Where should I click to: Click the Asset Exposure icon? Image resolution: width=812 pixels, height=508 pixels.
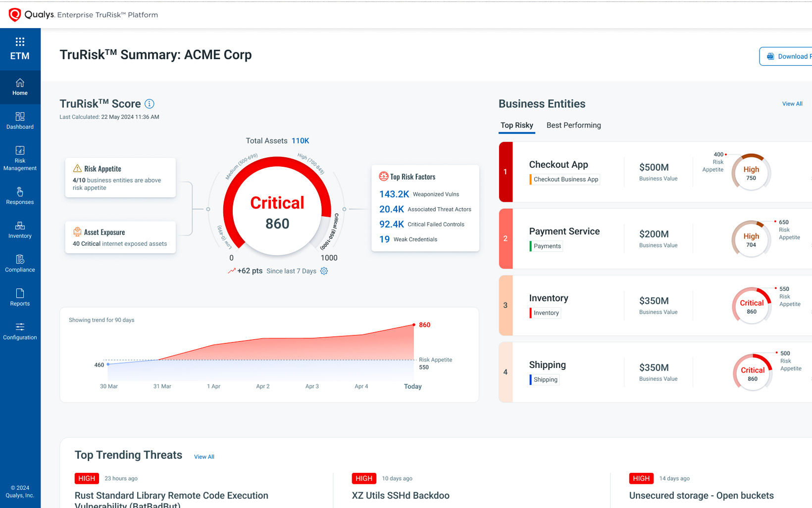tap(77, 231)
